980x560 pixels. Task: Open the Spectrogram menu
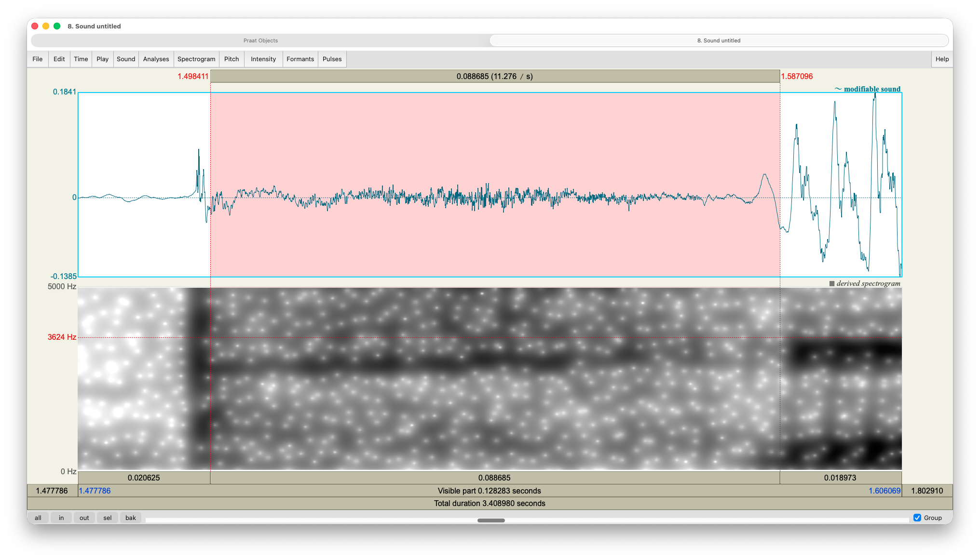(196, 59)
